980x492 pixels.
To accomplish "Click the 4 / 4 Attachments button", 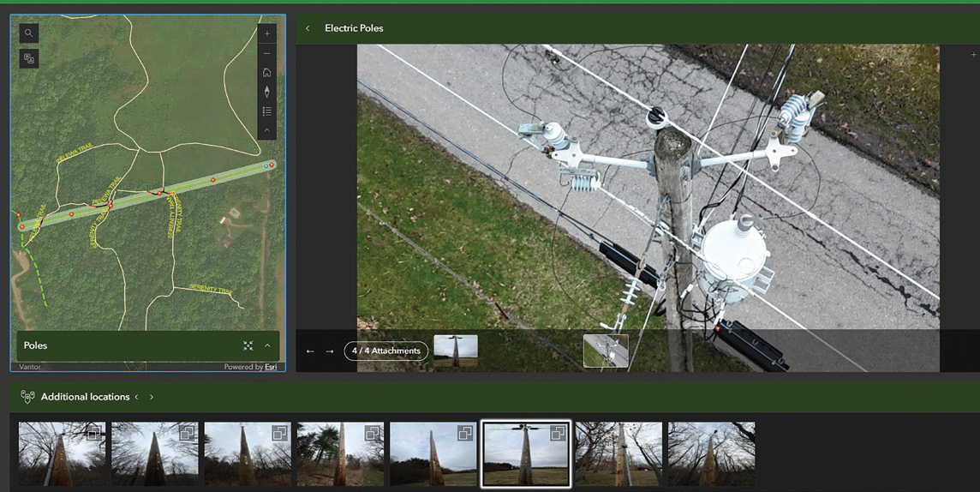I will [386, 351].
